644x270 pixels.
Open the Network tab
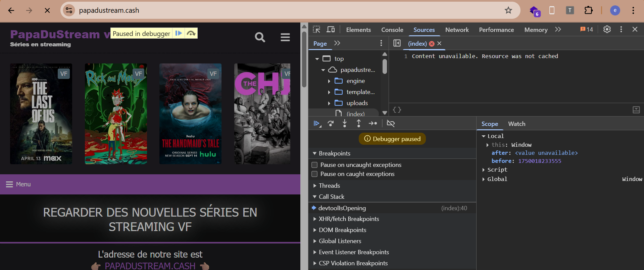coord(457,30)
